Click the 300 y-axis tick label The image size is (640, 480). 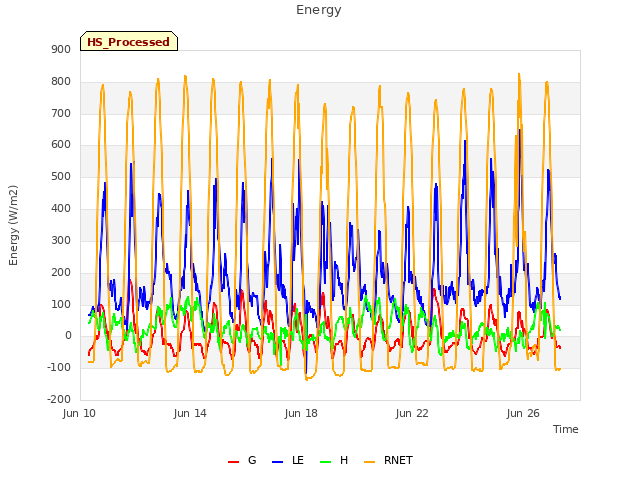tap(61, 240)
